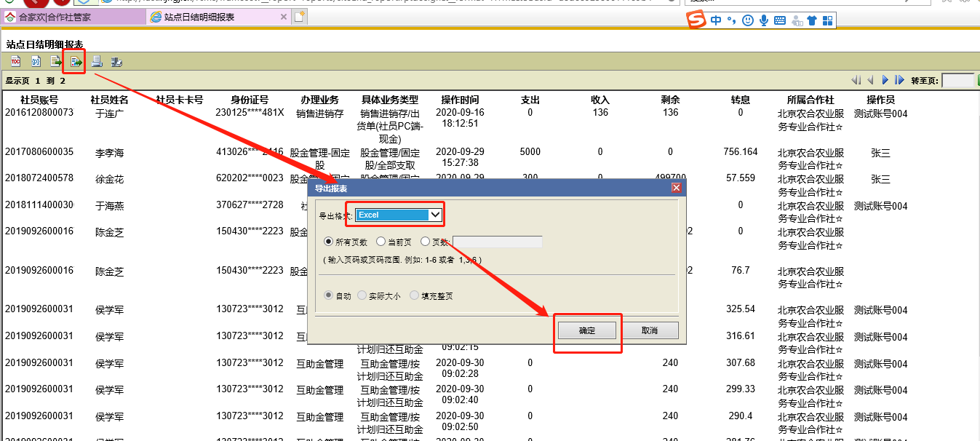Open the TOC table of contents icon
This screenshot has height=441, width=980.
[15, 61]
